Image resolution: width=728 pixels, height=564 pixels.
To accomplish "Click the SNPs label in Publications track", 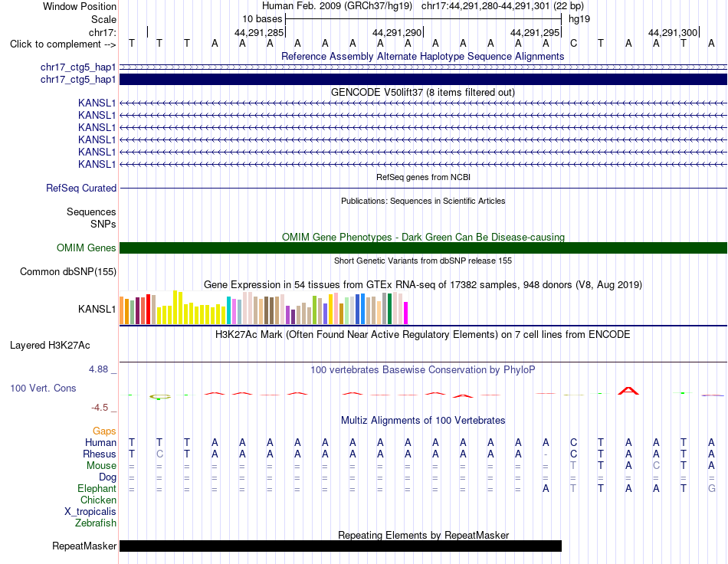I will point(103,225).
